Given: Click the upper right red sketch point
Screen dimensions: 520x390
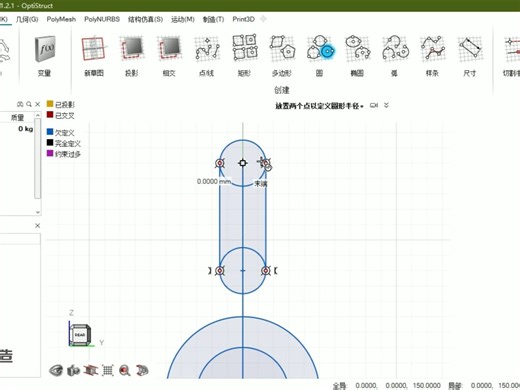Looking at the screenshot, I should (266, 163).
